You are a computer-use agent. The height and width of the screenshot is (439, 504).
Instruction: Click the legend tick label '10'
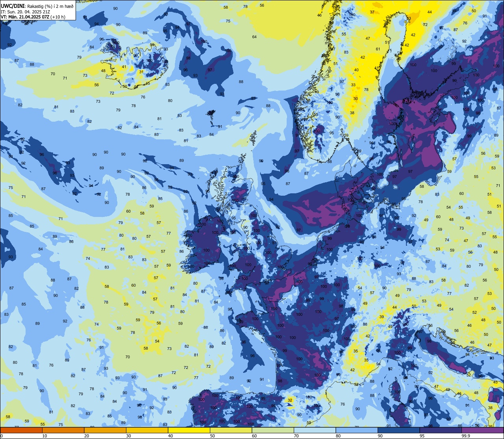[44, 436]
